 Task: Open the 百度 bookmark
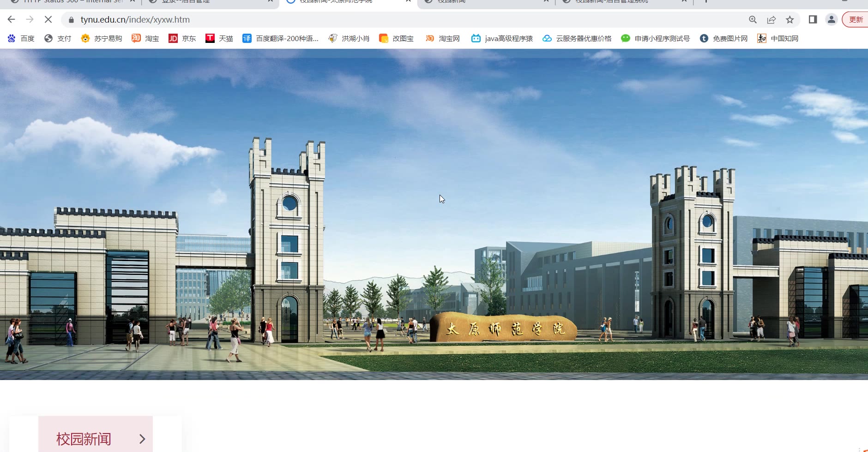[21, 38]
